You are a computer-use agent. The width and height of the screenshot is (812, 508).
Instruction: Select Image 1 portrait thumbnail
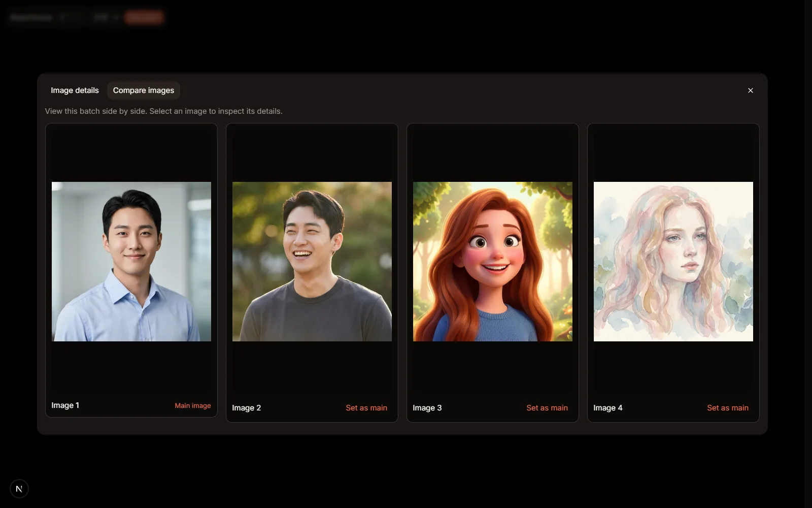pos(131,262)
